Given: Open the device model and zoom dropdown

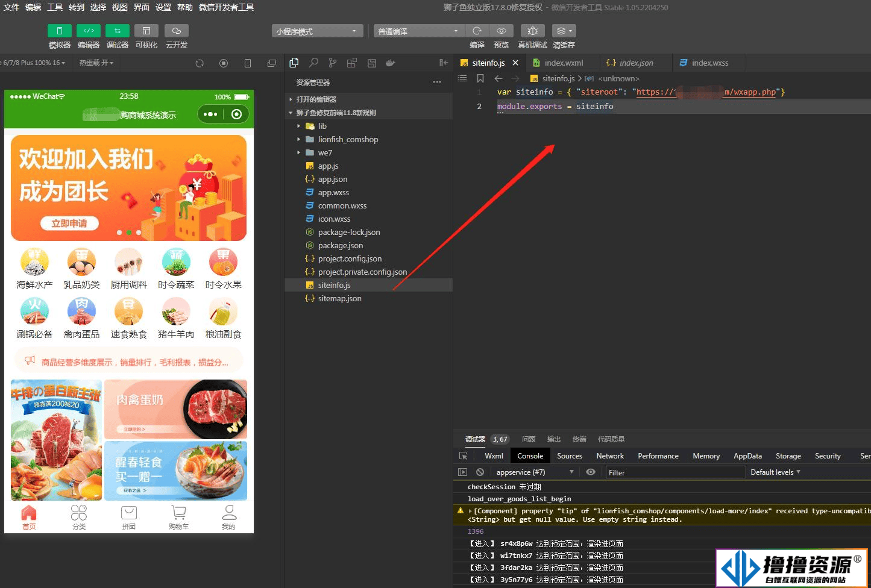Looking at the screenshot, I should point(33,63).
